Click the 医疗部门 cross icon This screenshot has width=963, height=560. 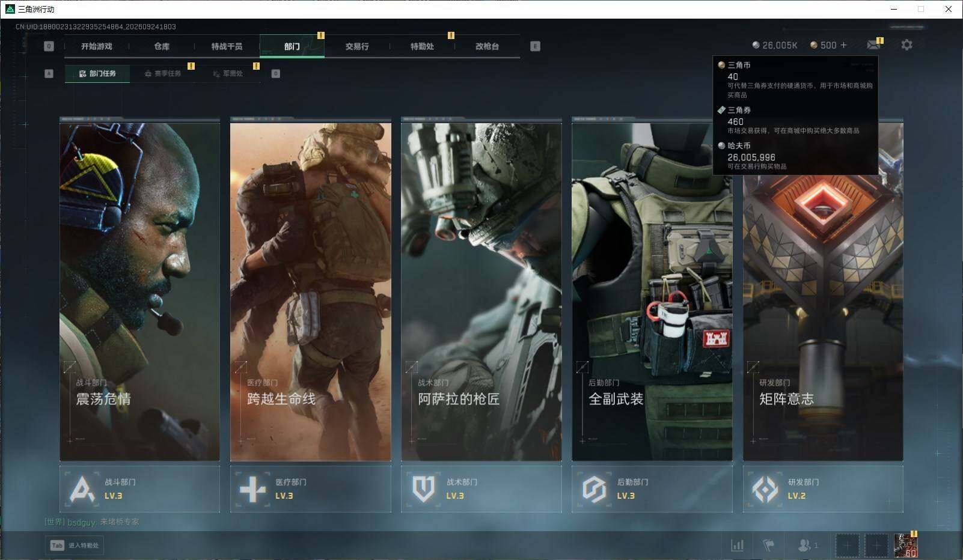[x=252, y=489]
